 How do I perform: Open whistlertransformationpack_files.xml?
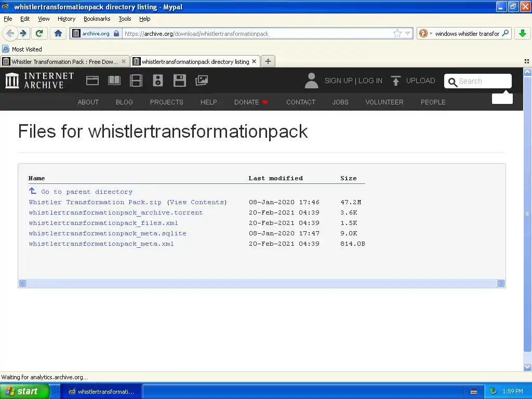pyautogui.click(x=103, y=223)
